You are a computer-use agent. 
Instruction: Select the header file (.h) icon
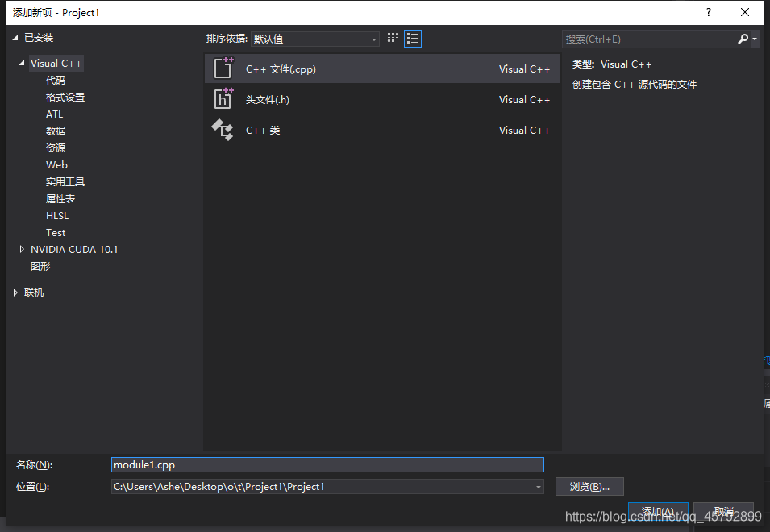223,98
